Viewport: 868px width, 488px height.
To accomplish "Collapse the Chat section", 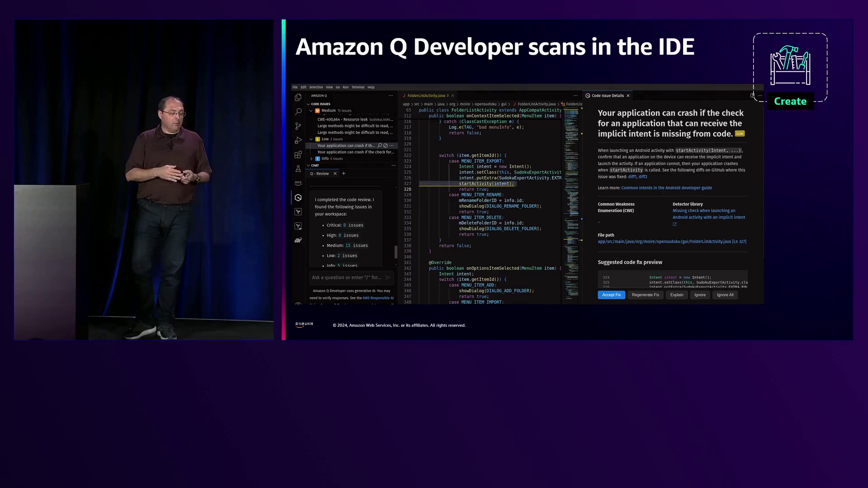I will coord(308,165).
